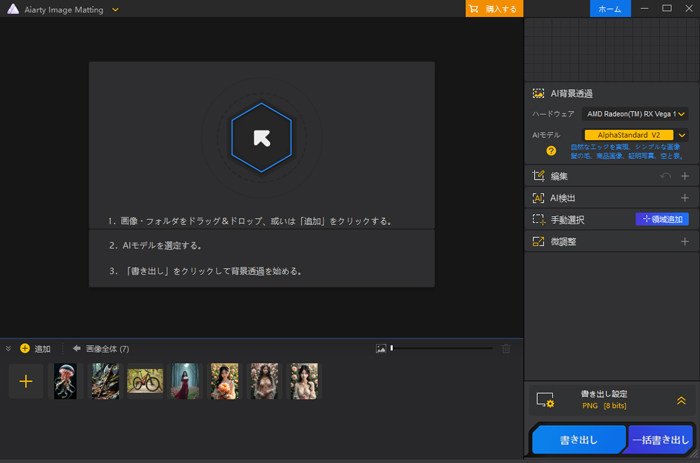Click the shopping cart 購入する button
This screenshot has height=463, width=700.
(x=493, y=9)
